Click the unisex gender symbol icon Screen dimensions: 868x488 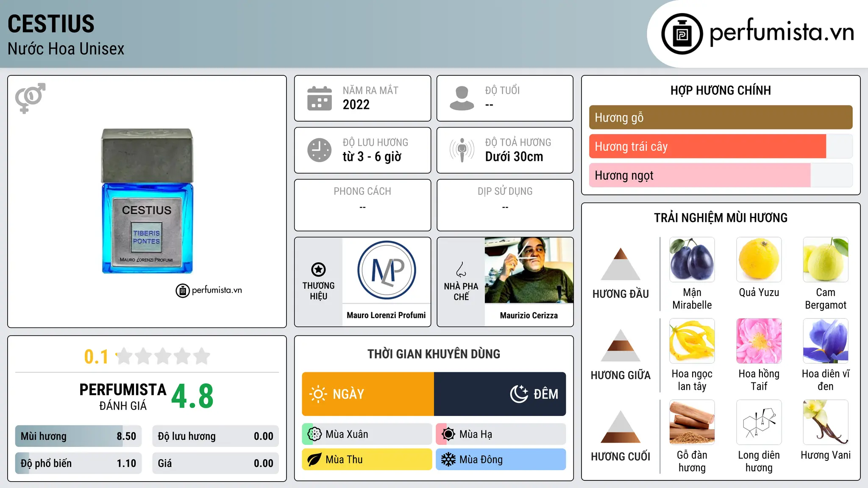pos(30,98)
